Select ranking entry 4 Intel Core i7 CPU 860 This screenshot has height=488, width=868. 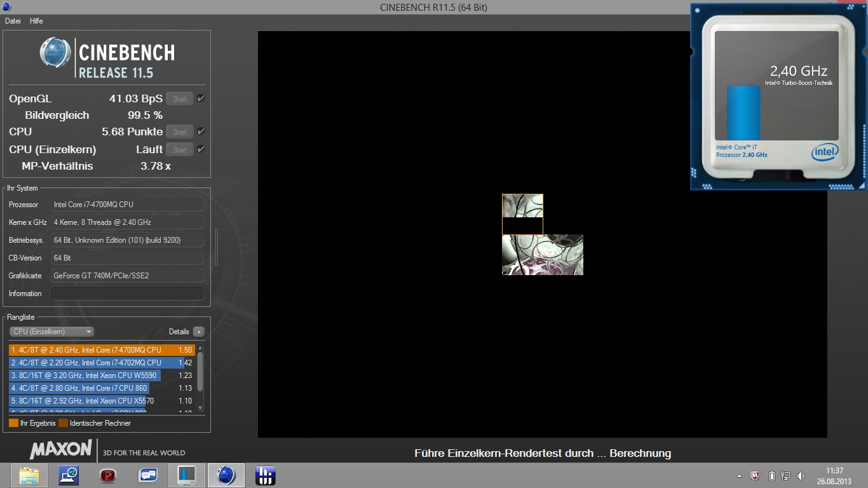tap(102, 388)
